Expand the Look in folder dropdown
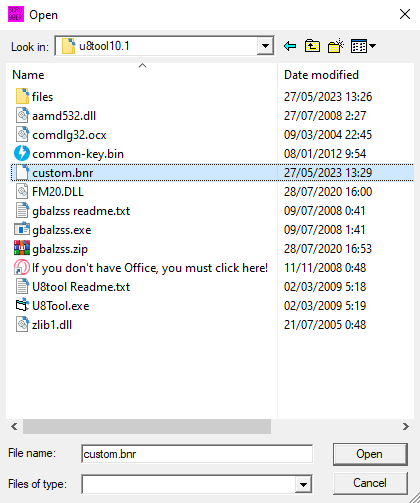This screenshot has height=503, width=420. click(x=265, y=46)
